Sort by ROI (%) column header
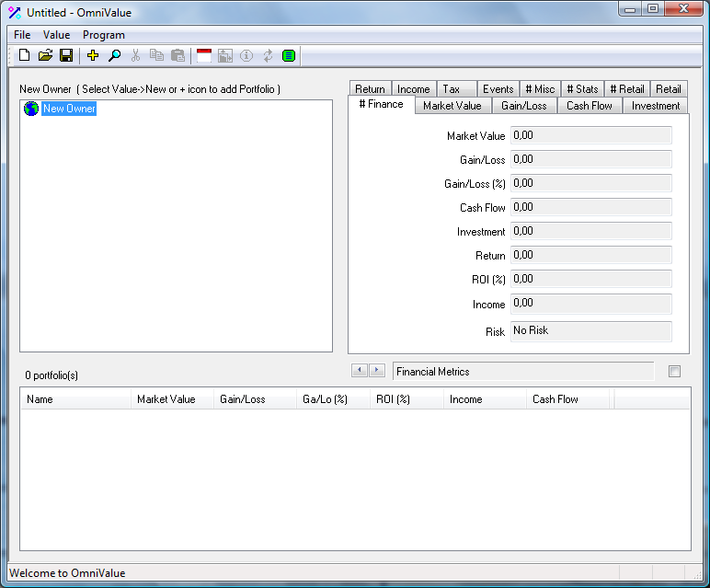 pos(407,399)
